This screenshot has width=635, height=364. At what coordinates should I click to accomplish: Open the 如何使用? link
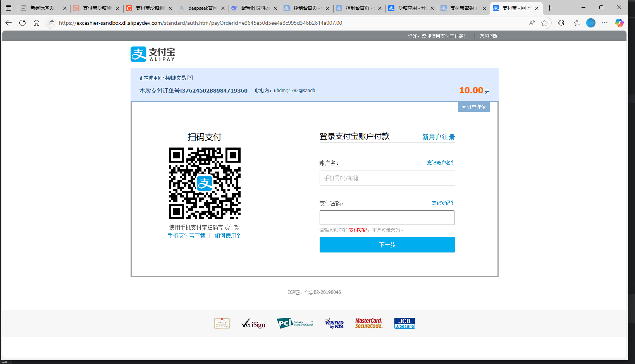(227, 235)
